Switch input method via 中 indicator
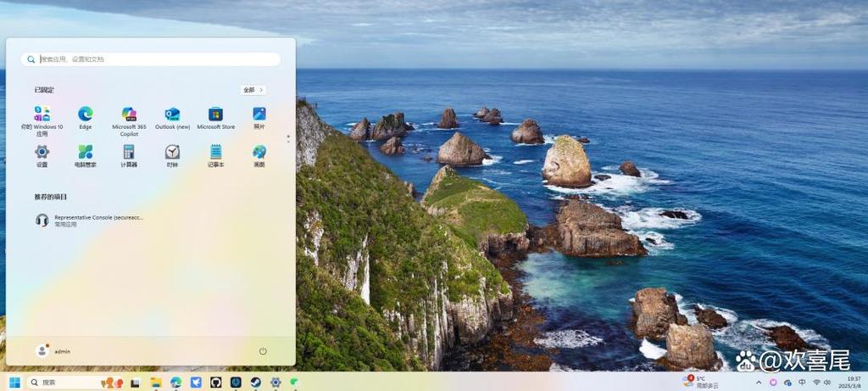Screen dimensions: 868x391 [x=802, y=383]
